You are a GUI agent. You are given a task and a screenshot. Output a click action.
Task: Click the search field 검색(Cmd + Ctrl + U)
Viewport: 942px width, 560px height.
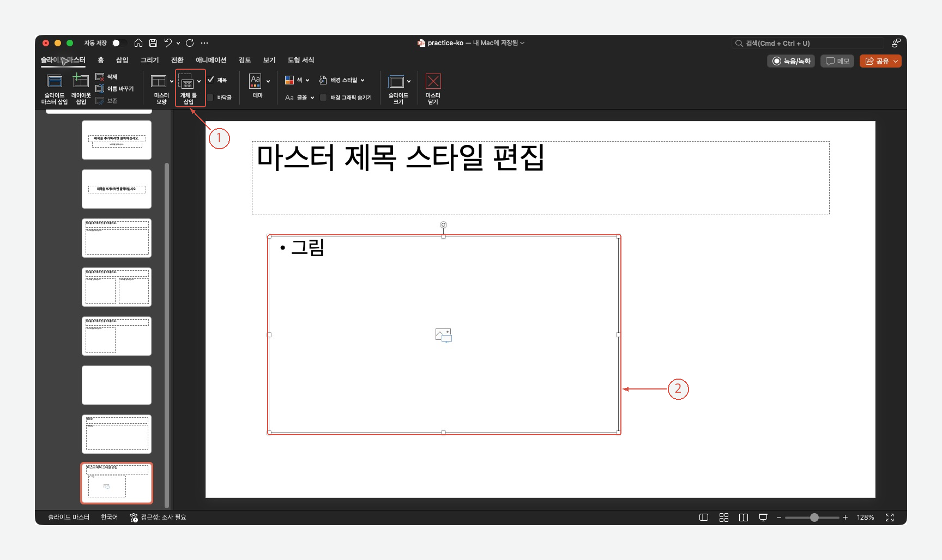pos(808,43)
